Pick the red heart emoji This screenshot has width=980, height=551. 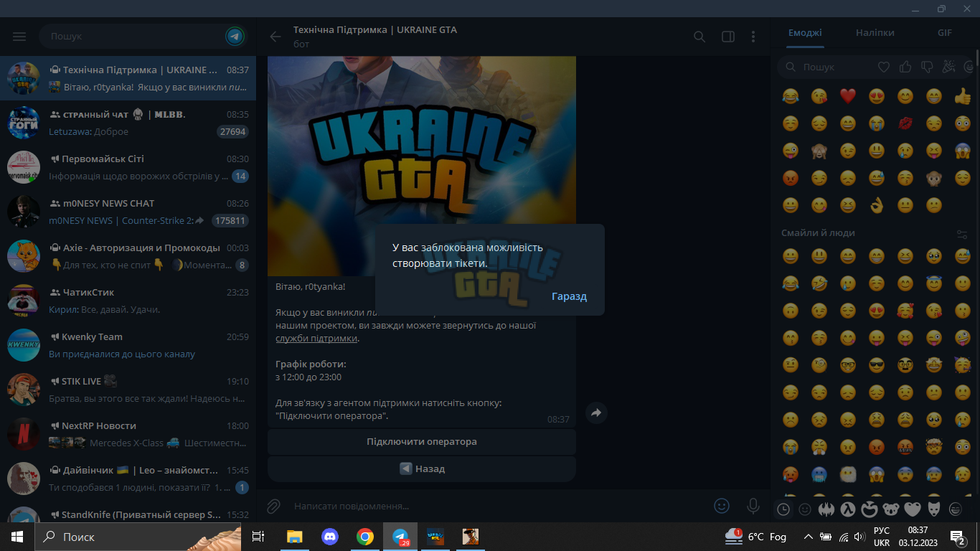click(848, 95)
